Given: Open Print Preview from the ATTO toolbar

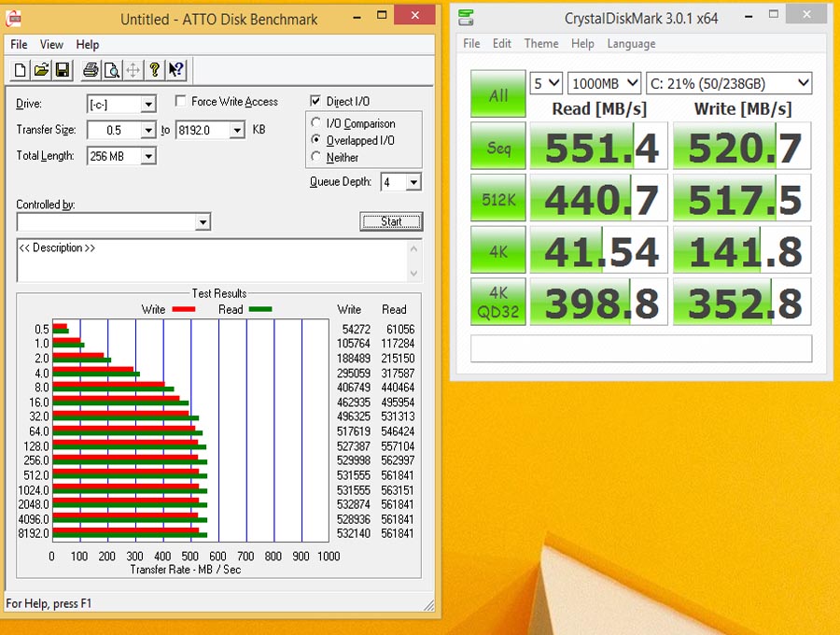Looking at the screenshot, I should (x=112, y=70).
